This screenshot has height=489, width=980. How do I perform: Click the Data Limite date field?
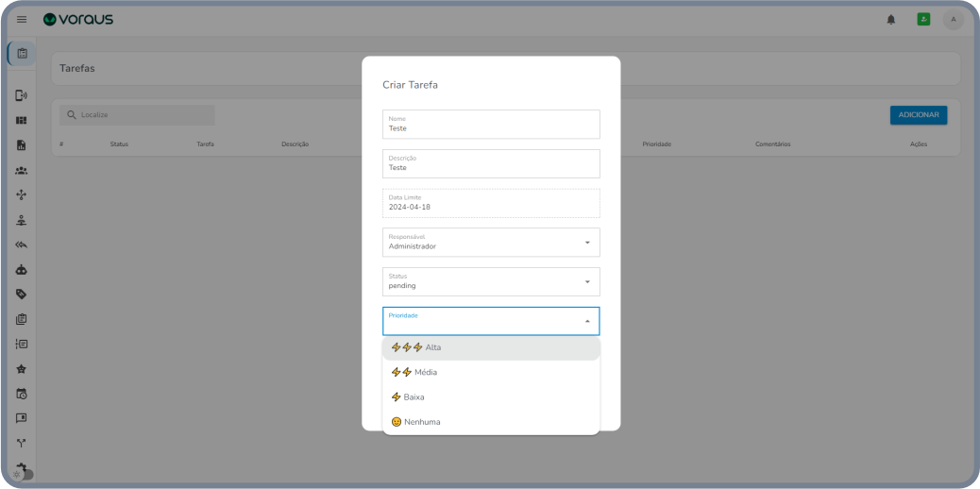click(490, 203)
